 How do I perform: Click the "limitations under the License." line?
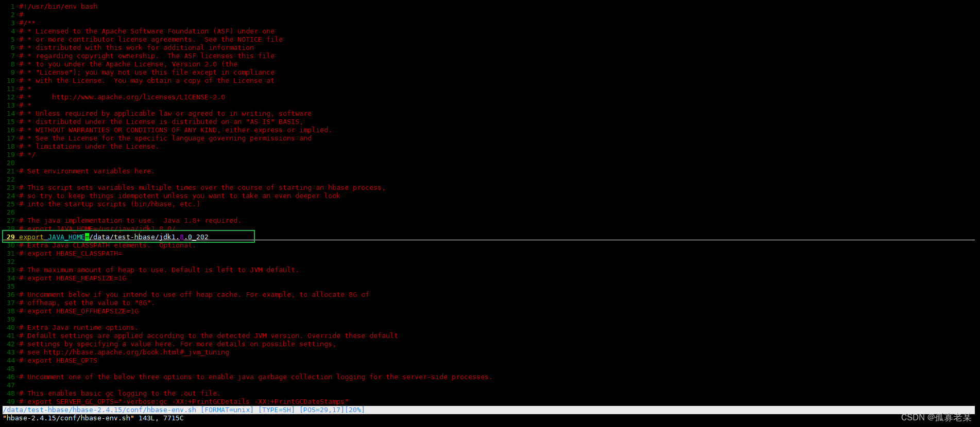click(x=89, y=146)
